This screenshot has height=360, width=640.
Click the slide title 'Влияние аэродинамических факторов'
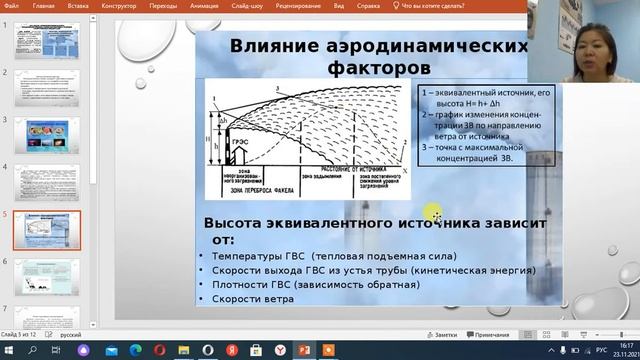click(x=379, y=57)
